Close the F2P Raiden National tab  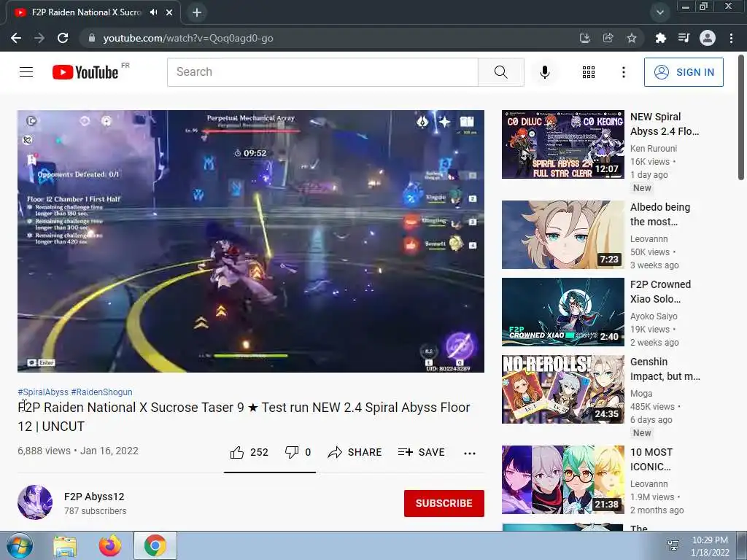(169, 12)
